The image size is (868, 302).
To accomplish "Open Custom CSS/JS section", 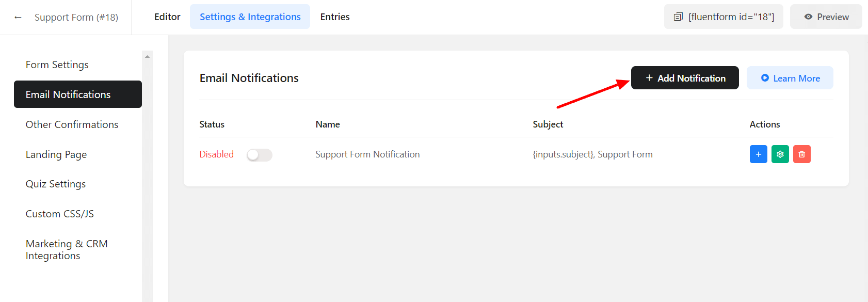I will coord(60,214).
